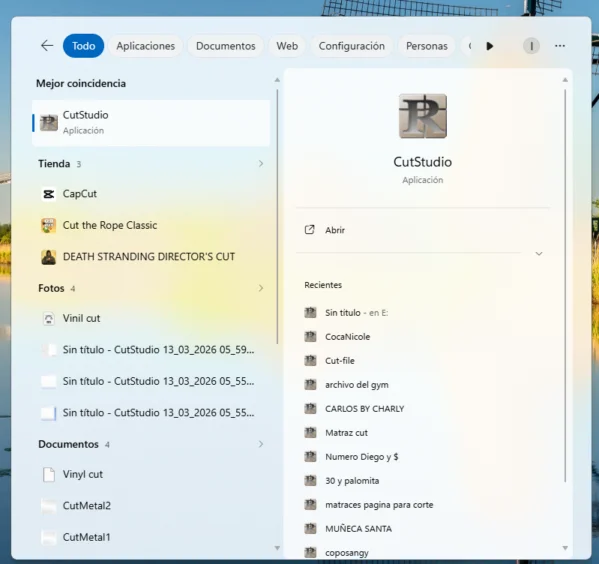
Task: Switch to the Aplicaciones tab
Action: pos(146,46)
